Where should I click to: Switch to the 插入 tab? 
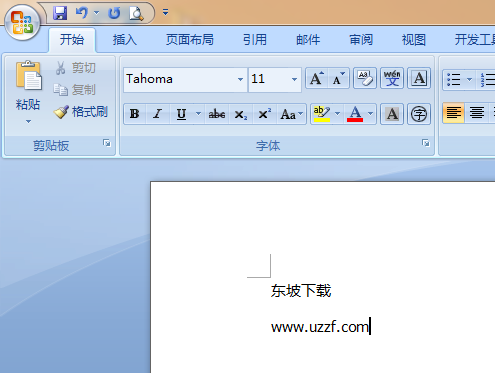click(x=125, y=40)
